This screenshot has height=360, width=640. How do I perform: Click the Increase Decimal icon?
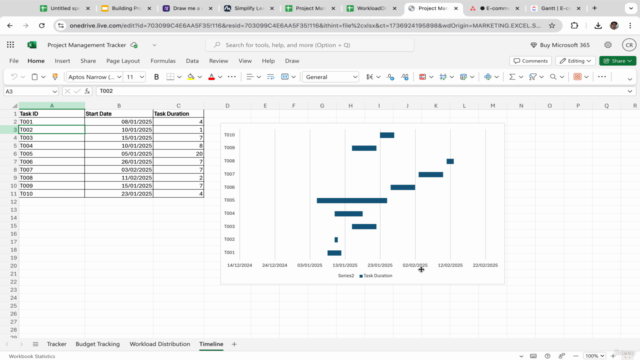(404, 77)
